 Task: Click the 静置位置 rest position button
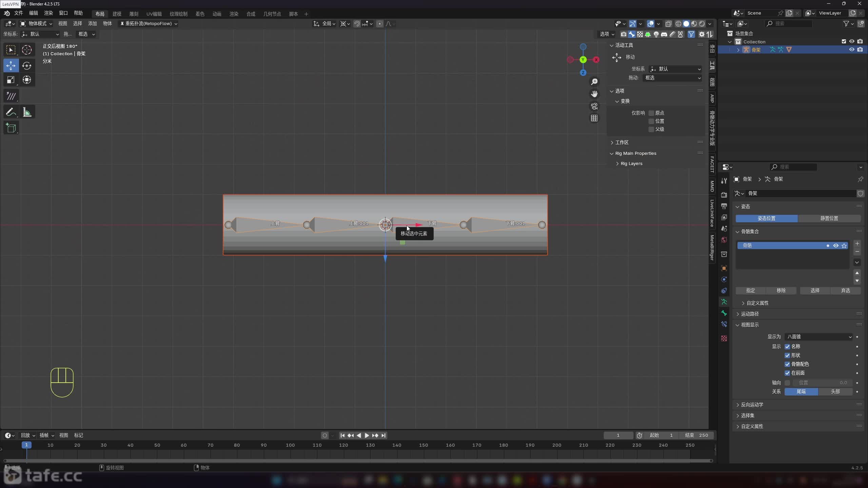829,218
